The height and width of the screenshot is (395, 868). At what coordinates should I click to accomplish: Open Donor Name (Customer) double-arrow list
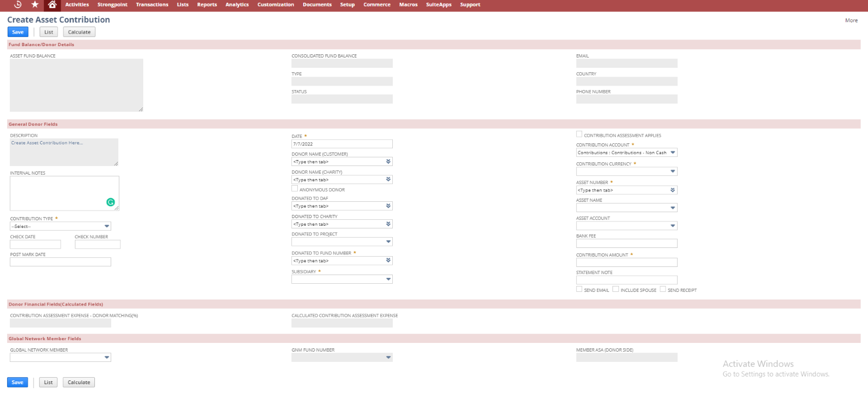[388, 162]
